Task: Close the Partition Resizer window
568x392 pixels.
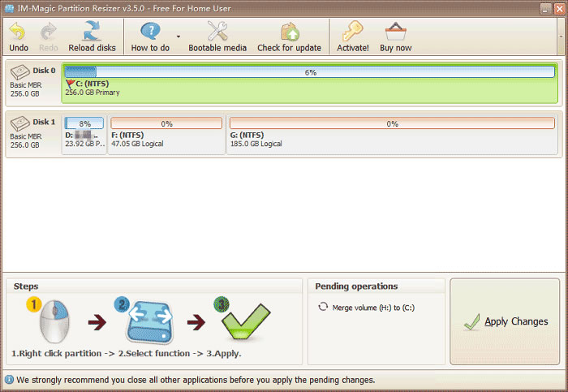Action: pos(560,9)
